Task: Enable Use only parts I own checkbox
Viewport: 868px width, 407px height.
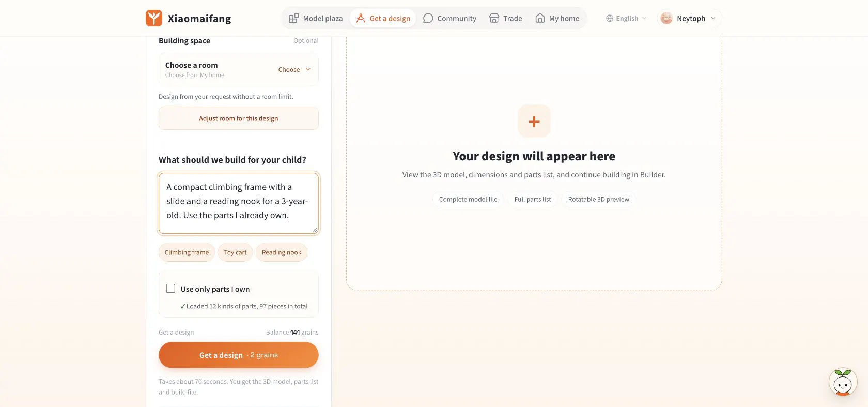Action: 171,289
